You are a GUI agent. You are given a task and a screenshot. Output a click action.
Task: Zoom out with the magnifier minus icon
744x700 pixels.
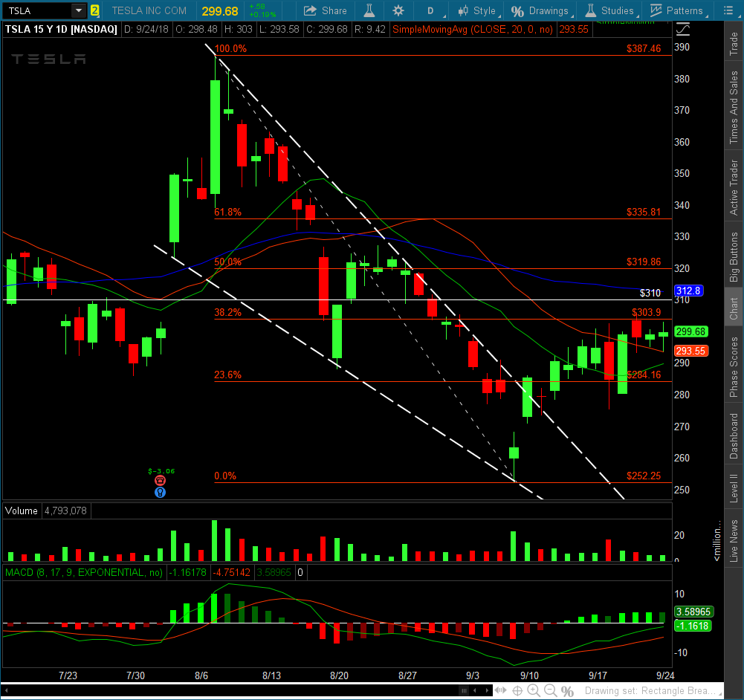tap(551, 691)
